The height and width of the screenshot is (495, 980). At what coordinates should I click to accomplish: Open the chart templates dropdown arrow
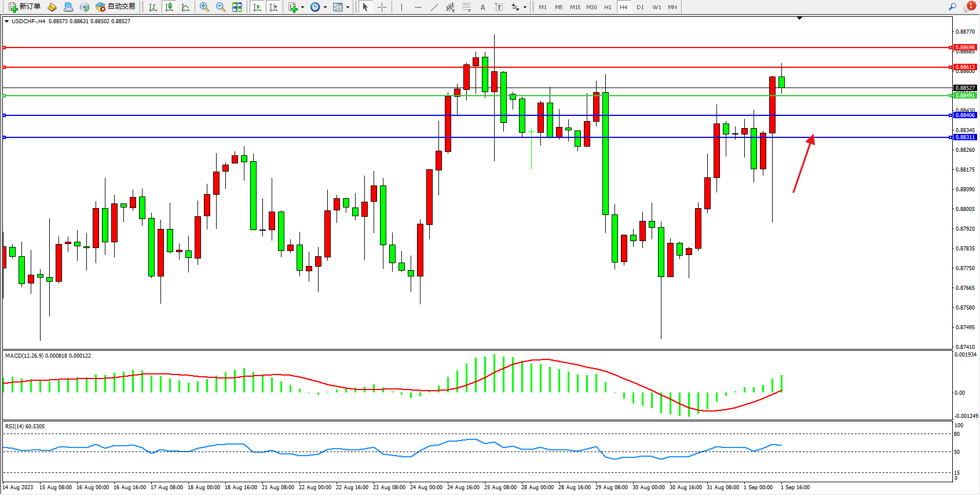[348, 8]
